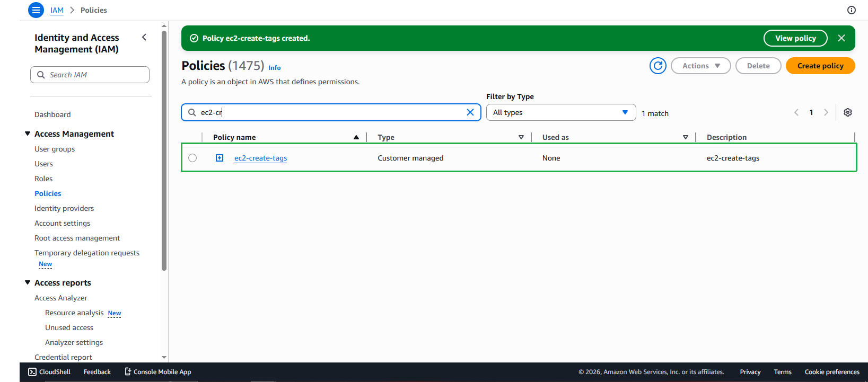Viewport: 868px width, 382px height.
Task: Open the Feedback link in the footer
Action: coord(97,372)
